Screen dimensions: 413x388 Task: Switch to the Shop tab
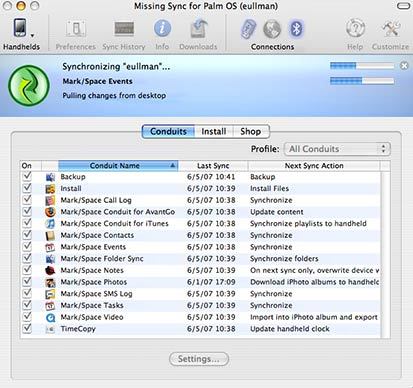coord(251,131)
